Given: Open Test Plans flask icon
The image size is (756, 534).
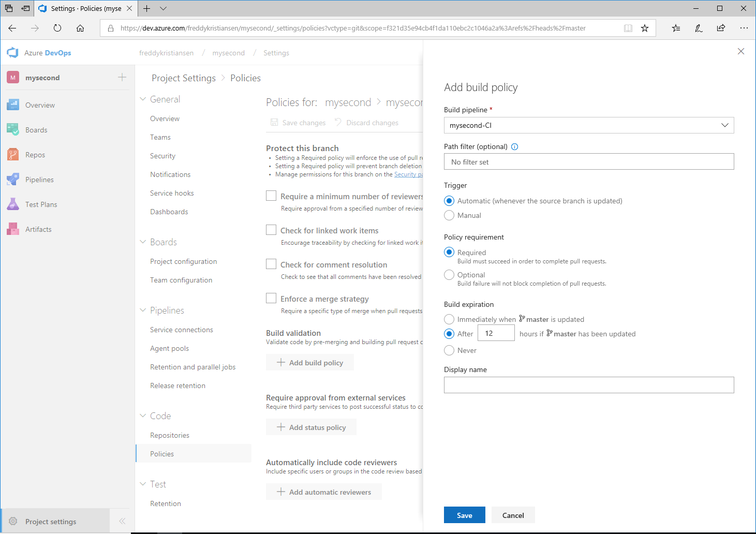Looking at the screenshot, I should tap(13, 204).
